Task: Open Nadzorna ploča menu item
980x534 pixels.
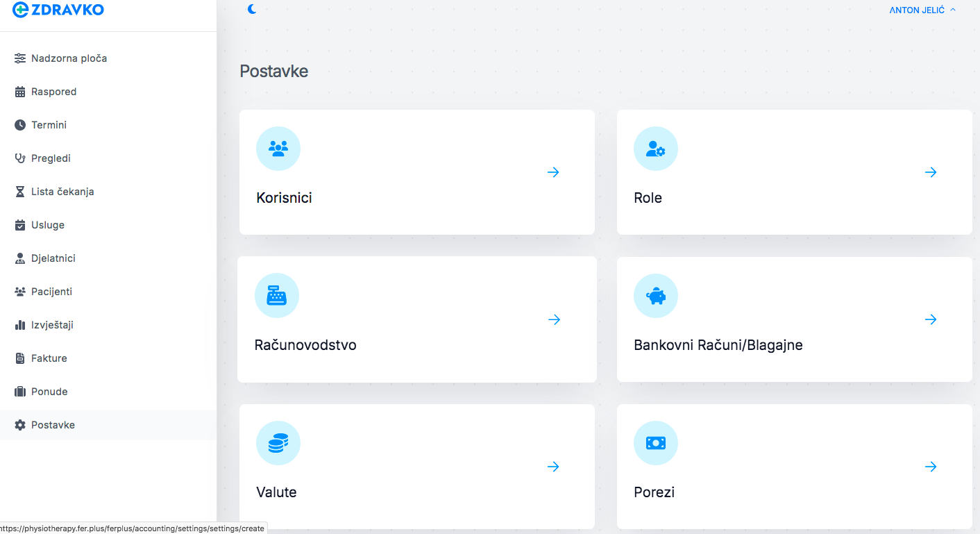Action: pyautogui.click(x=69, y=58)
